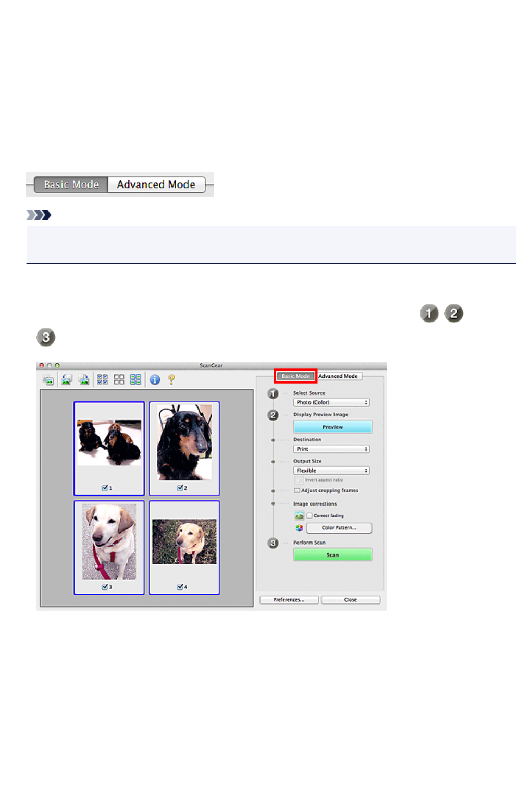Click the blue Preview button
Viewport: 532px width, 789px height.
click(x=332, y=427)
